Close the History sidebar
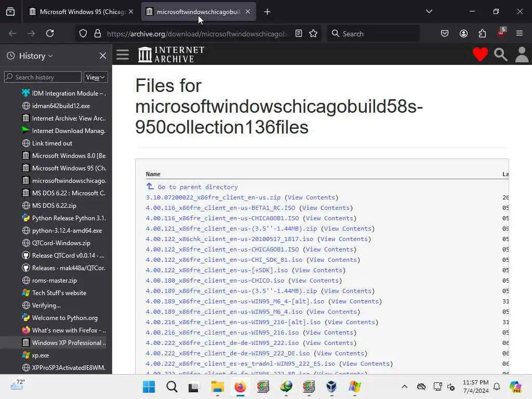 (x=103, y=56)
